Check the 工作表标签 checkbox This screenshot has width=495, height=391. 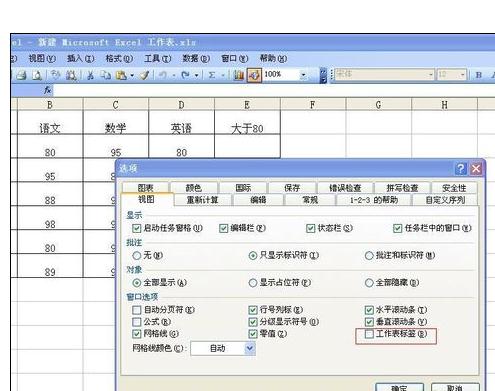point(369,334)
